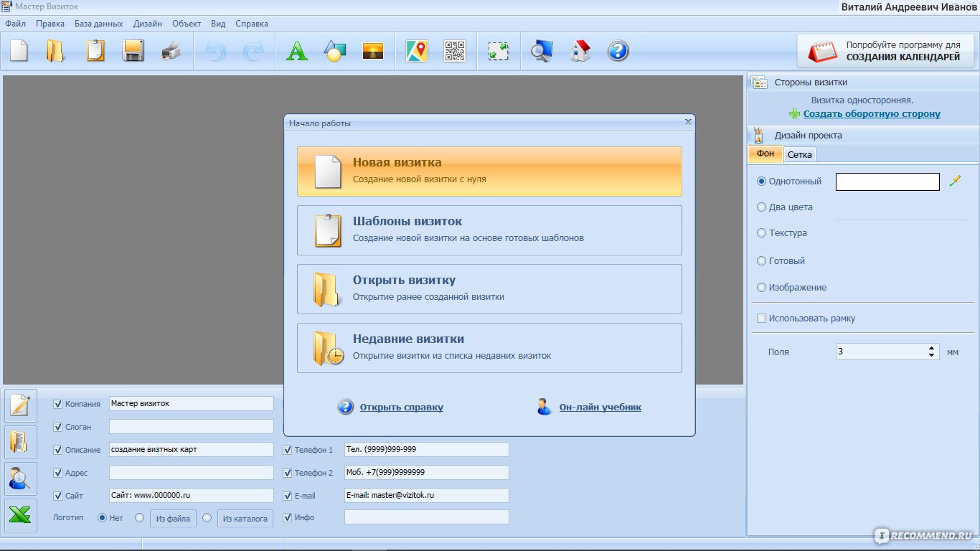980x551 pixels.
Task: Click the house toolbar icon
Action: click(x=580, y=51)
